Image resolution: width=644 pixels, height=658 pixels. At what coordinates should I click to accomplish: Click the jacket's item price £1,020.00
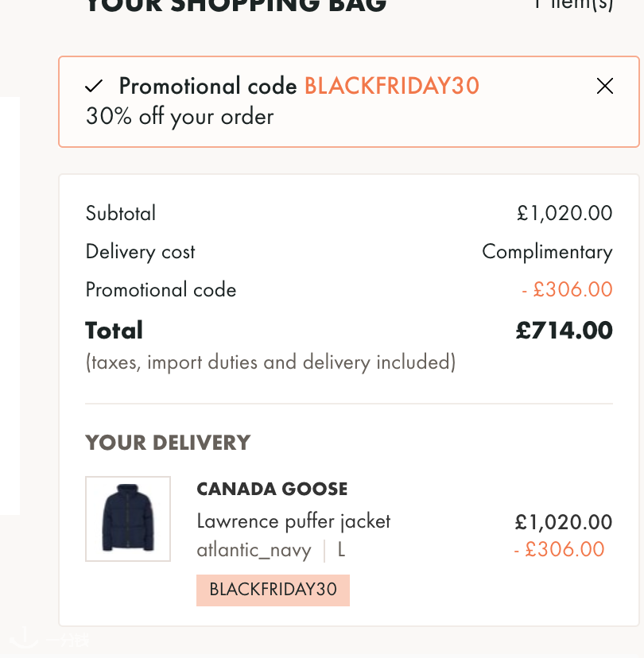pyautogui.click(x=563, y=522)
